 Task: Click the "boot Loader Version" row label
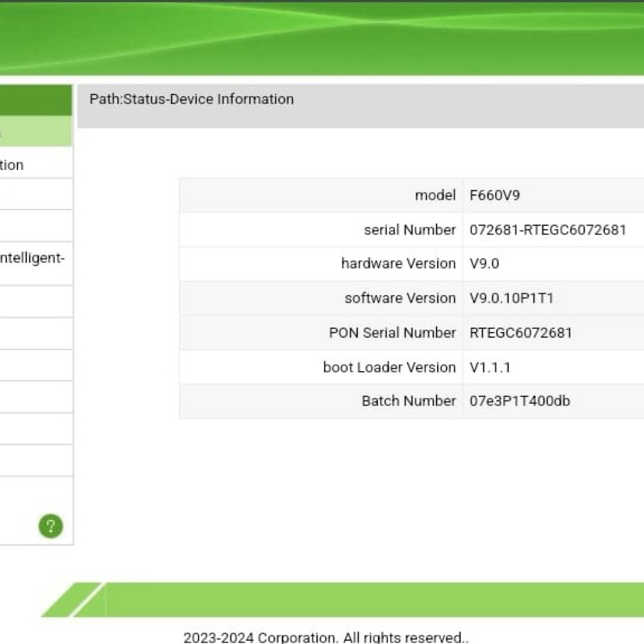[389, 367]
